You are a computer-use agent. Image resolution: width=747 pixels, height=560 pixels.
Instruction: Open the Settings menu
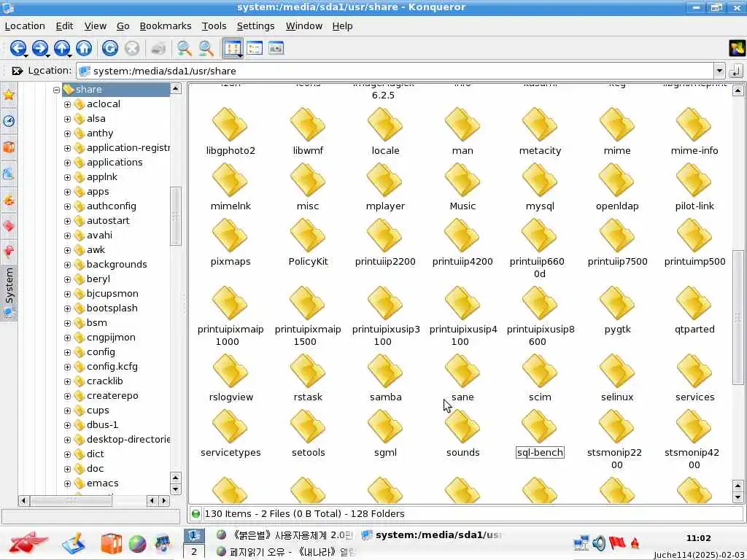tap(255, 26)
